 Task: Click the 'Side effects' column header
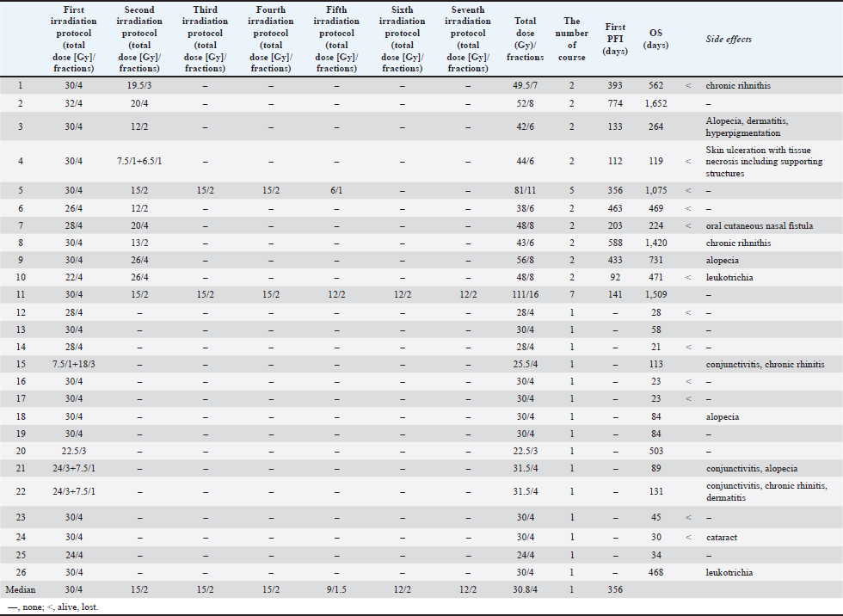click(x=729, y=40)
